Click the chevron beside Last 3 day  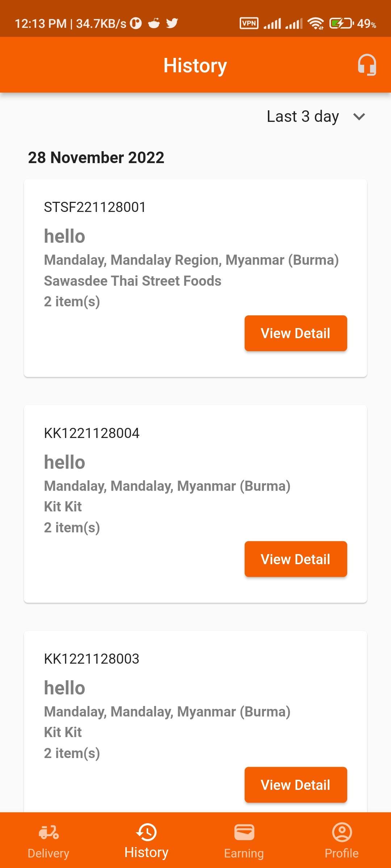359,117
